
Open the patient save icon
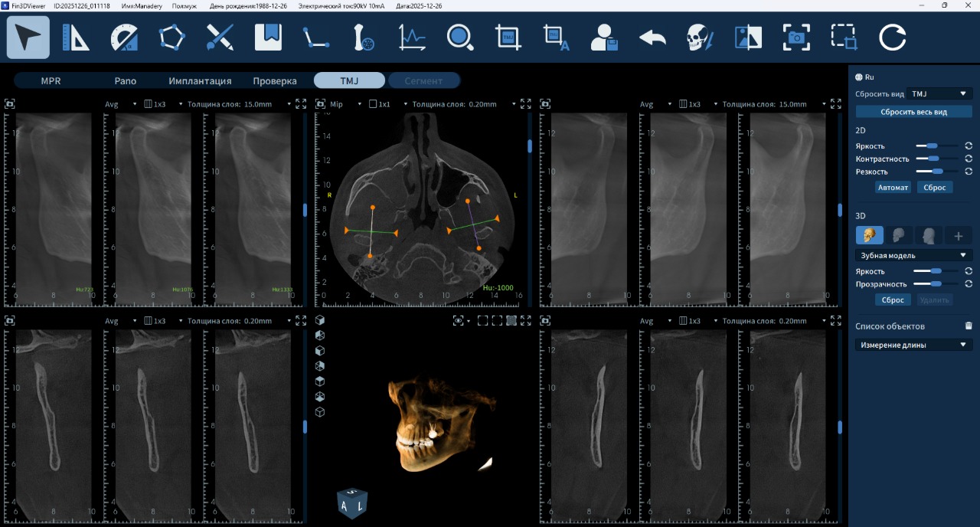(604, 38)
